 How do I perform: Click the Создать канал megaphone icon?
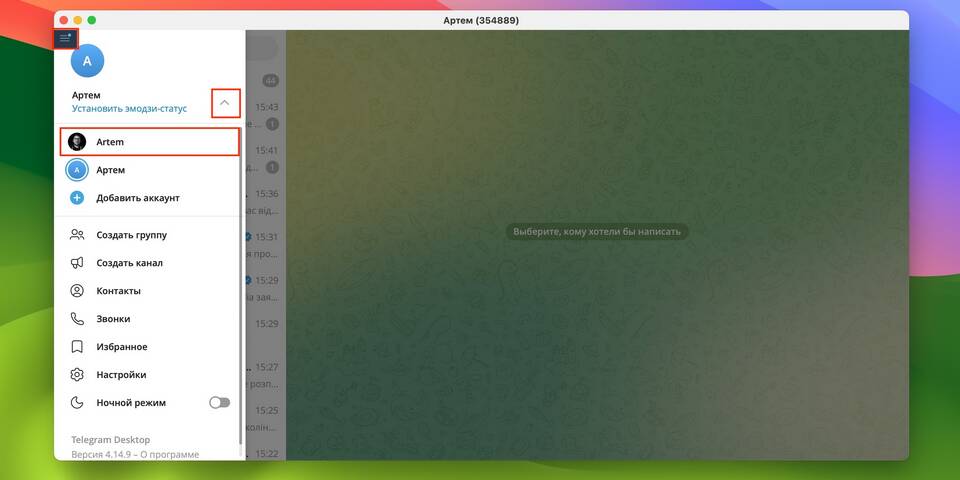(x=77, y=263)
